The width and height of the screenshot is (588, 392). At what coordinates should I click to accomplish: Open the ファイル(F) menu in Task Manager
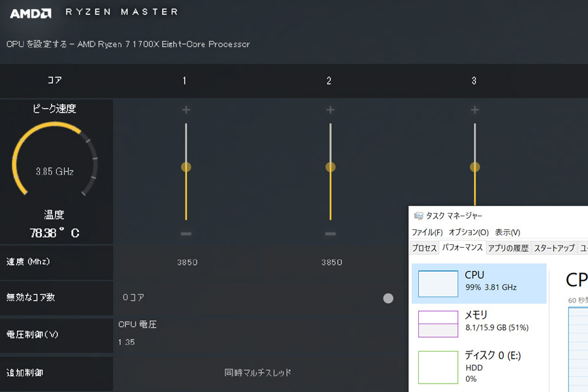coord(427,232)
